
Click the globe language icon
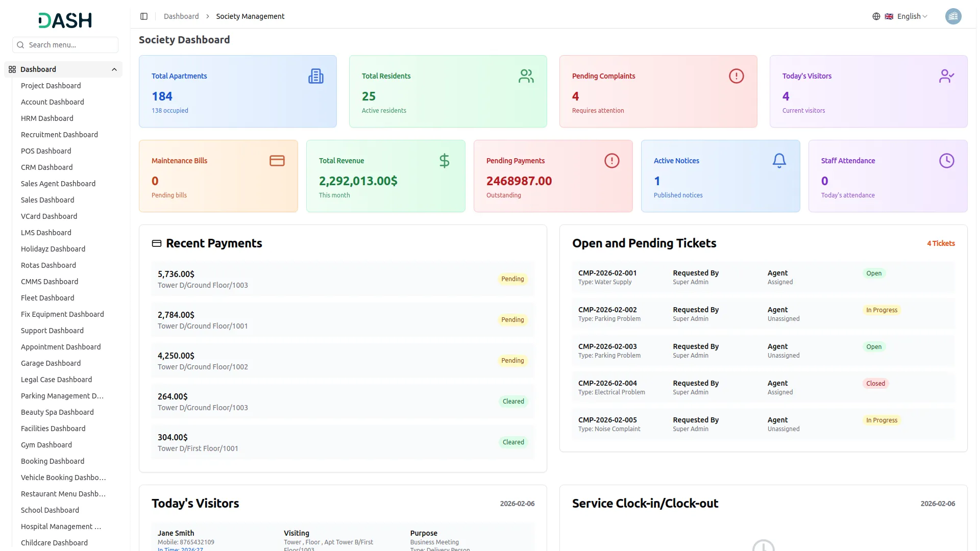point(876,16)
